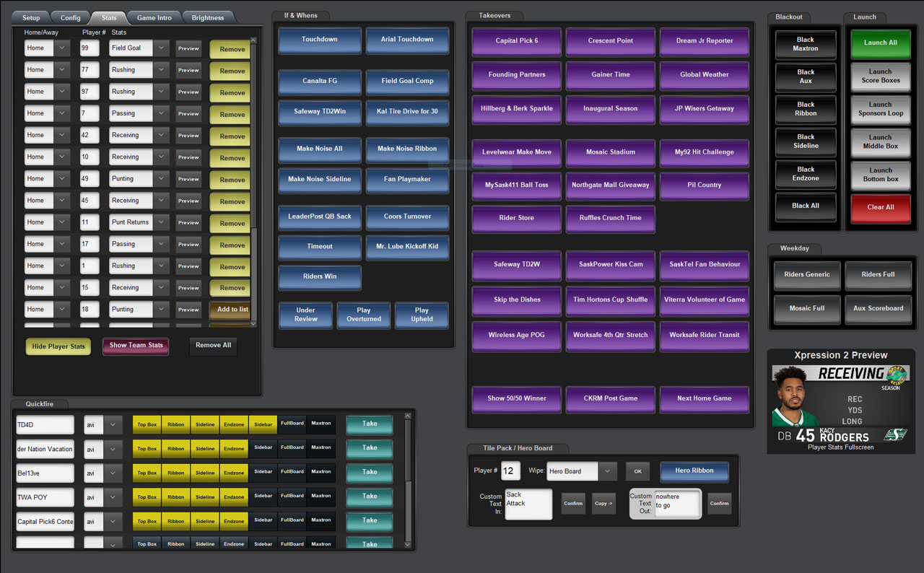Trigger Make Noise All
The image size is (924, 573).
pos(320,149)
